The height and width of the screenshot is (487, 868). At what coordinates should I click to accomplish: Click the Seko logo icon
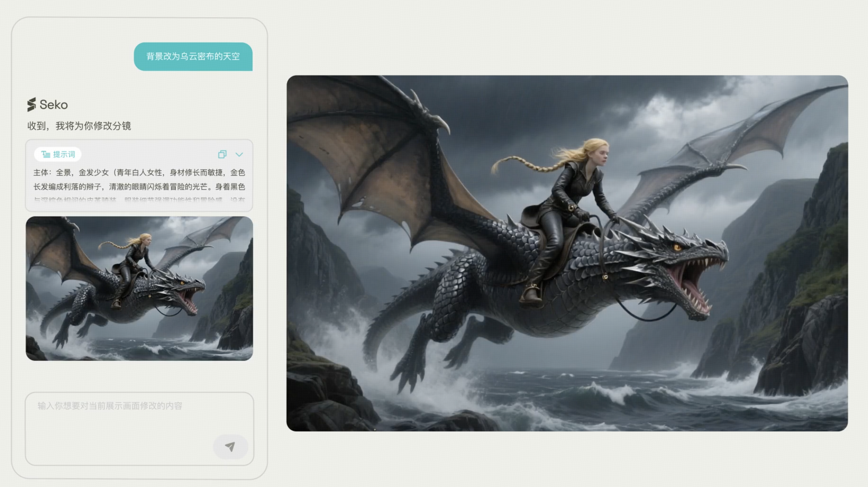pyautogui.click(x=31, y=105)
